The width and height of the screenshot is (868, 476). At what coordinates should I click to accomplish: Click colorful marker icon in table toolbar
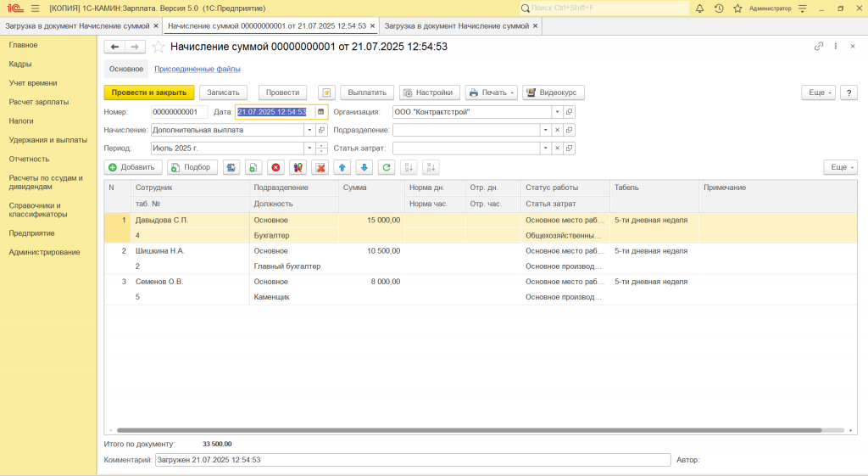[298, 167]
